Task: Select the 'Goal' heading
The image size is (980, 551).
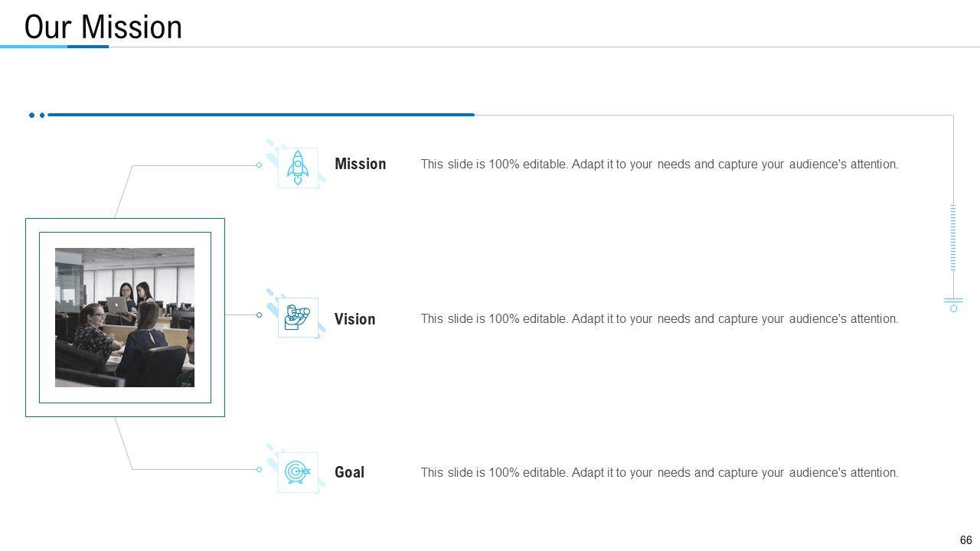Action: (350, 472)
